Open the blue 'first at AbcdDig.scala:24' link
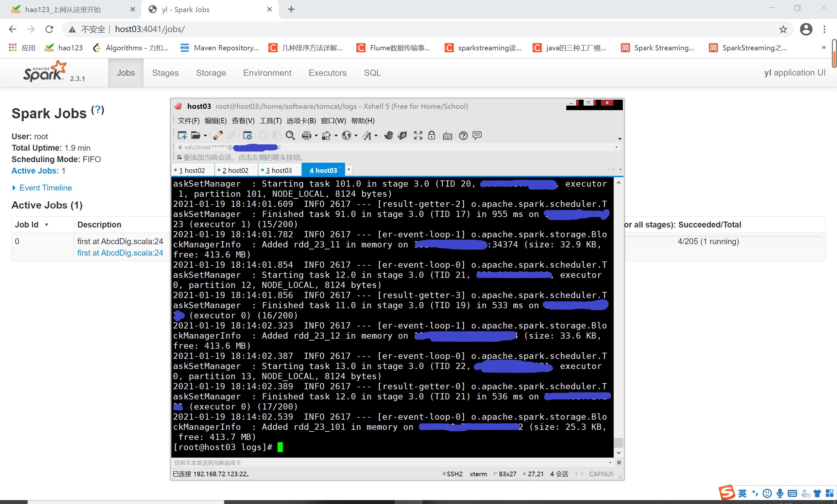837x504 pixels. (x=120, y=253)
